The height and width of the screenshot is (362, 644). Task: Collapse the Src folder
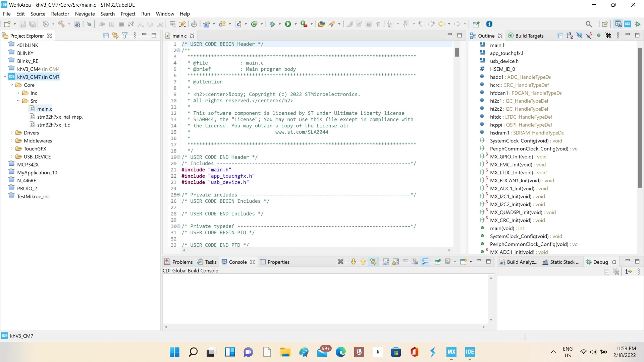[18, 101]
